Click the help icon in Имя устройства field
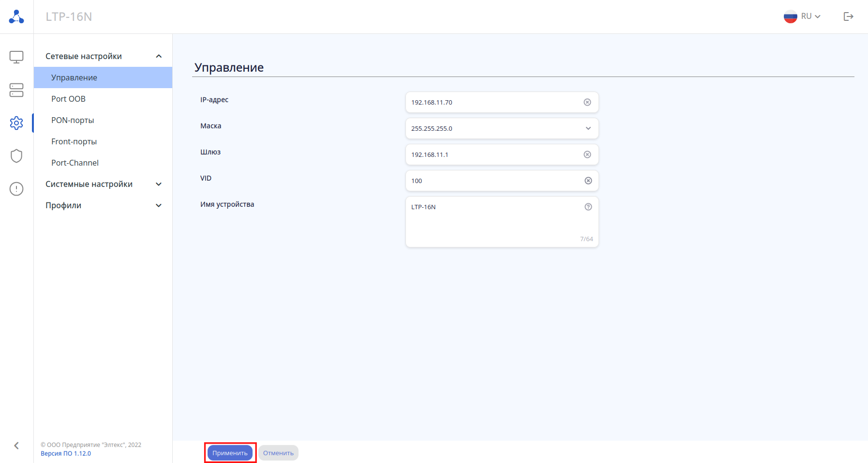868x463 pixels. (588, 207)
